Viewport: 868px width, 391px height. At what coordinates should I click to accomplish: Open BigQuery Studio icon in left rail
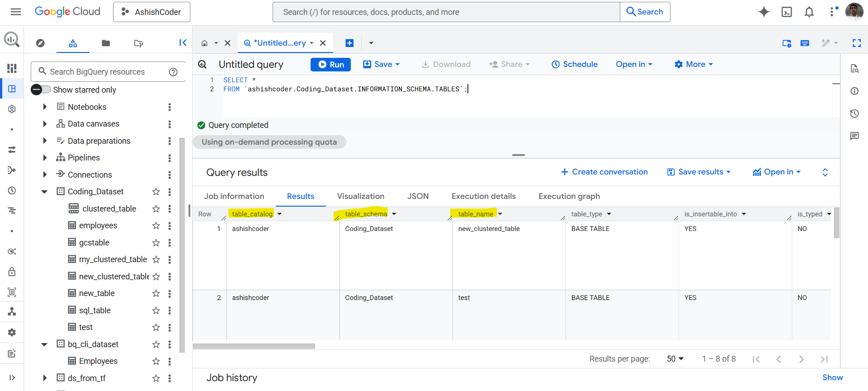pos(12,89)
